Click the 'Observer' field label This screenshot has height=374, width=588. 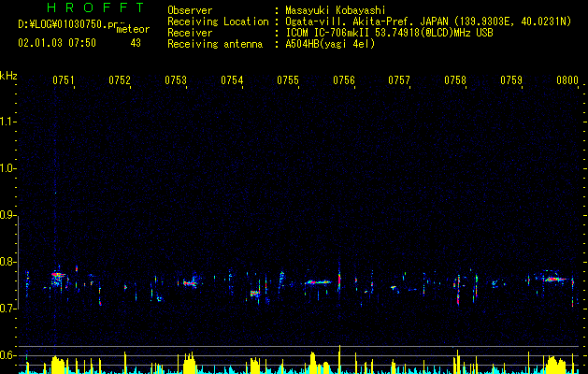[190, 10]
